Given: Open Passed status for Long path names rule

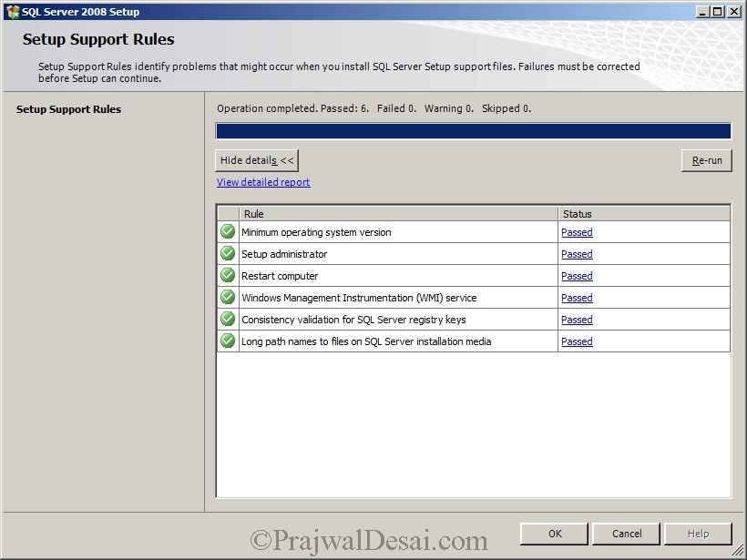Looking at the screenshot, I should coord(577,341).
